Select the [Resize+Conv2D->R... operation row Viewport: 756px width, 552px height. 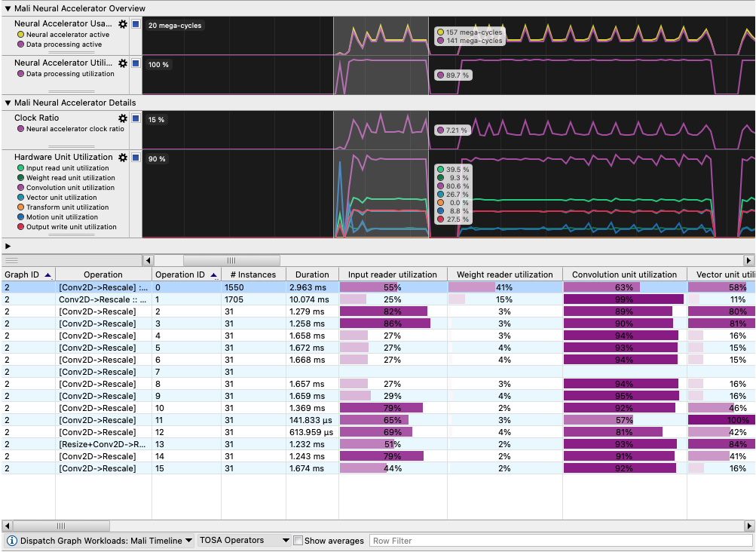point(378,444)
